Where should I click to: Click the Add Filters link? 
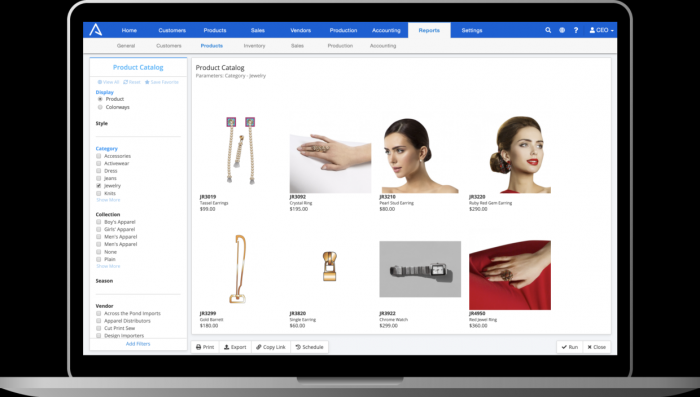pos(138,344)
